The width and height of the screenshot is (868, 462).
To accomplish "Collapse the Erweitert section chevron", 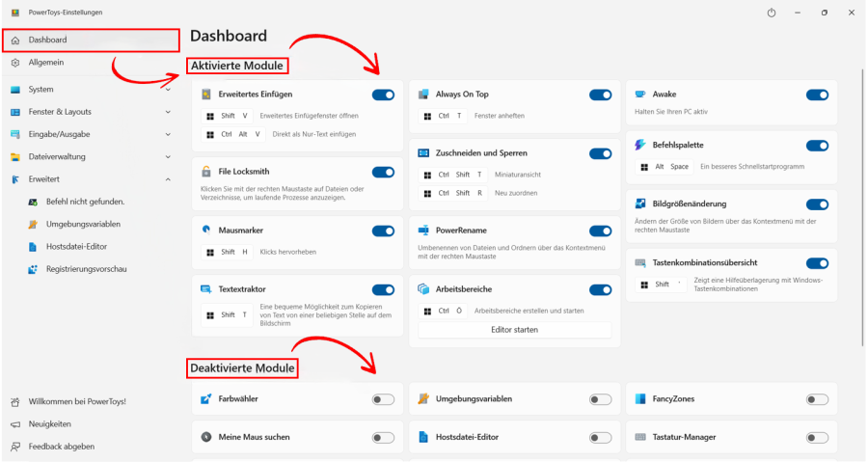I will [x=168, y=179].
